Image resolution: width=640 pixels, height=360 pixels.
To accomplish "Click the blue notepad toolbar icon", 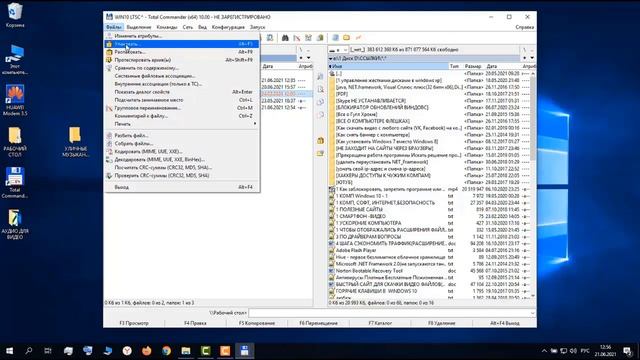I will pyautogui.click(x=335, y=38).
